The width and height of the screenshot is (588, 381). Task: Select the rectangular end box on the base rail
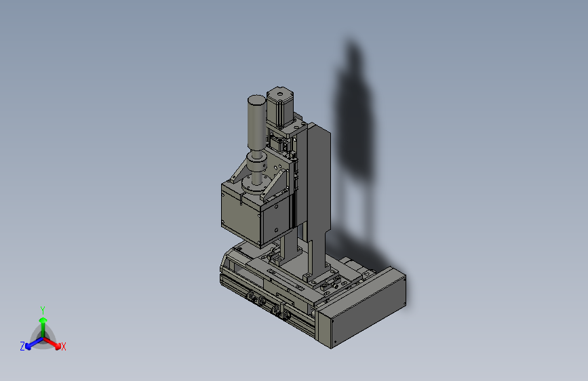(362, 308)
